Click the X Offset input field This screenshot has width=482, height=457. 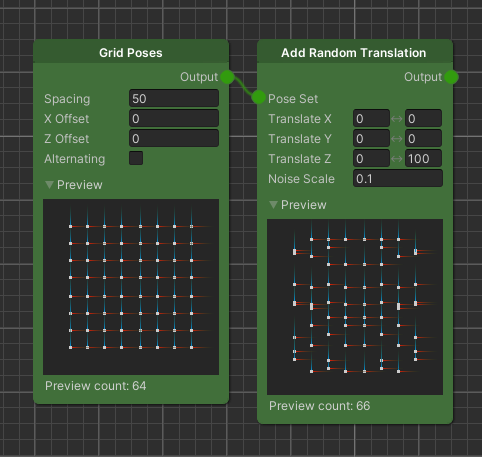pyautogui.click(x=174, y=118)
